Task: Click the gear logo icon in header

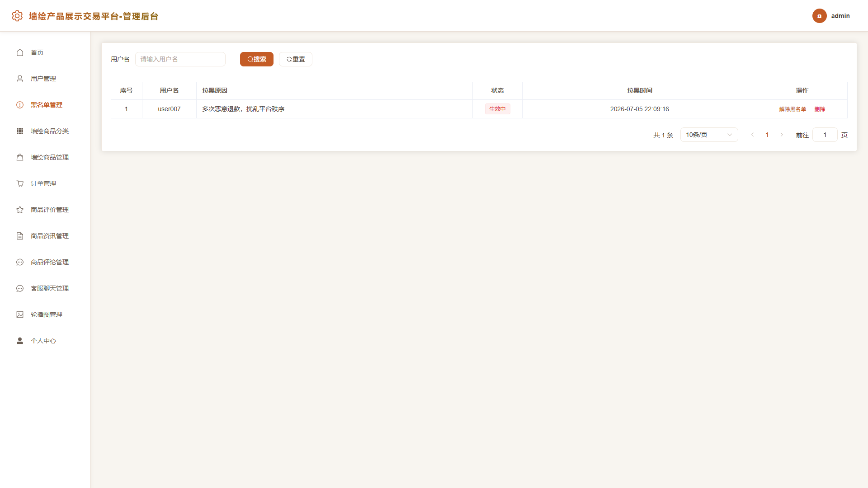Action: 17,16
